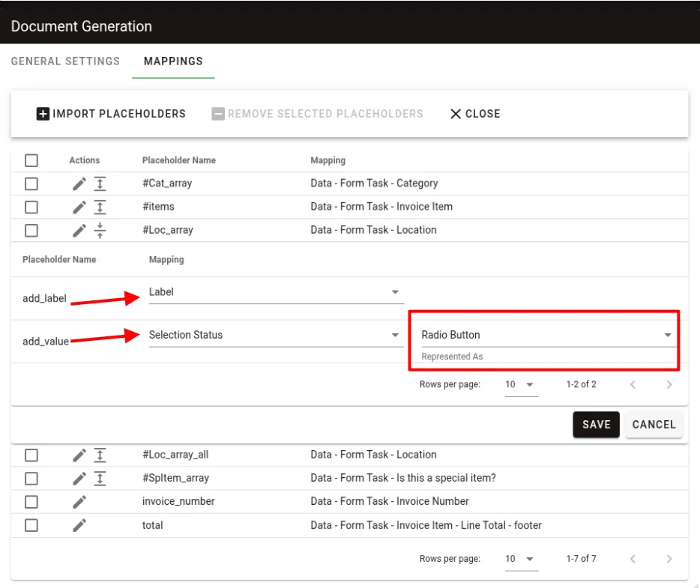
Task: Select the checkbox beside #Loc_array_all
Action: [x=31, y=455]
